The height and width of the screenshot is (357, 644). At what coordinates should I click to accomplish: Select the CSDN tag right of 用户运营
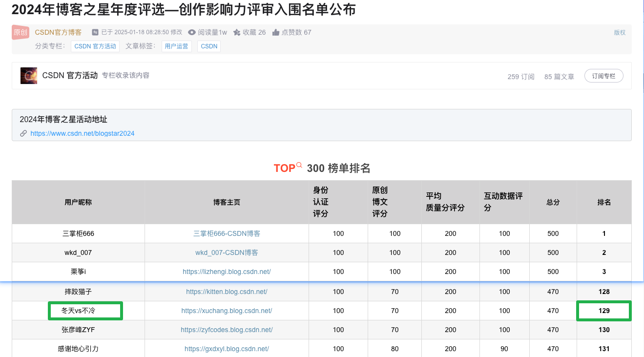click(x=209, y=46)
